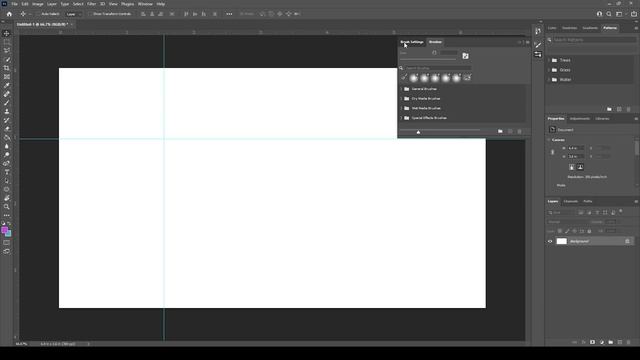
Task: Expand the Grass pattern folder
Action: [549, 70]
